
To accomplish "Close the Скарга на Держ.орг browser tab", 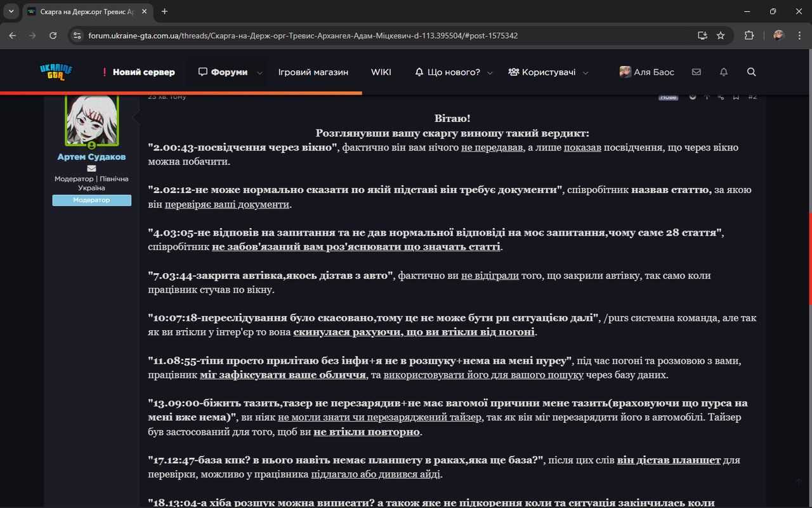I will (144, 11).
